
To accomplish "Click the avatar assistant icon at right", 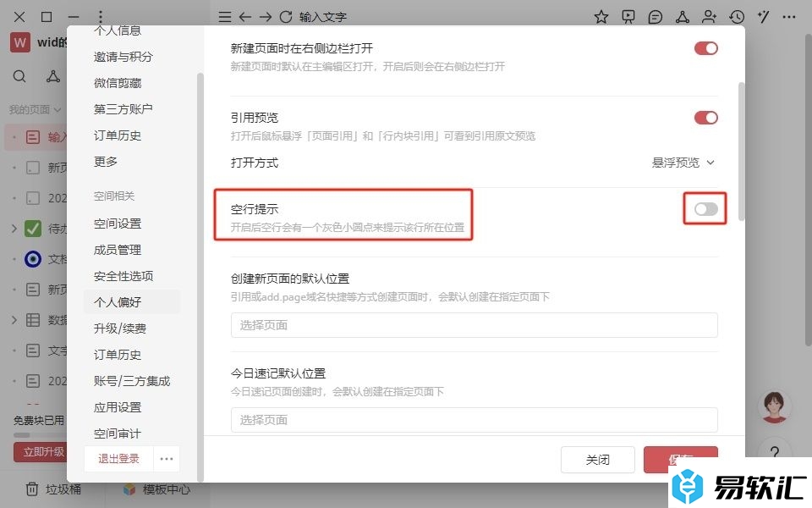I will 775,407.
